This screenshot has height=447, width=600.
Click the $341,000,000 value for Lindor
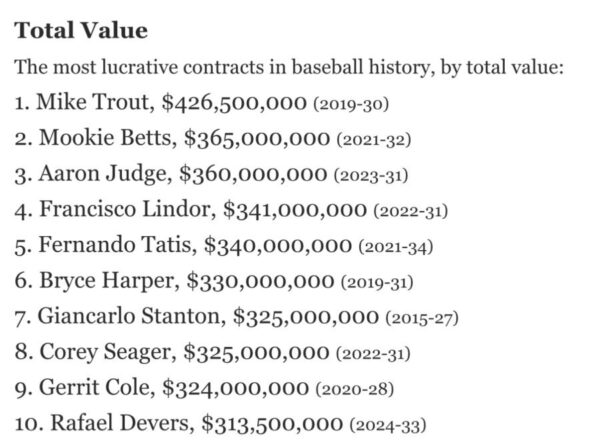click(294, 209)
